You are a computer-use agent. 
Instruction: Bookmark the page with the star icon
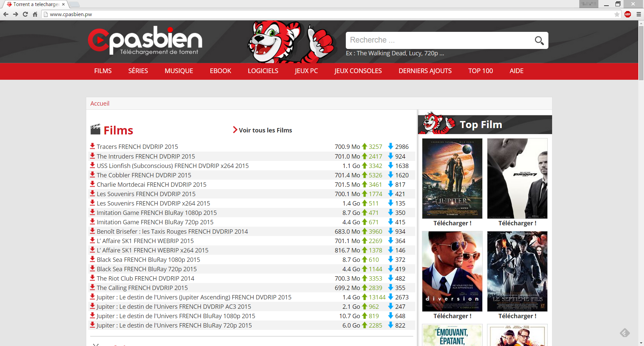tap(617, 14)
